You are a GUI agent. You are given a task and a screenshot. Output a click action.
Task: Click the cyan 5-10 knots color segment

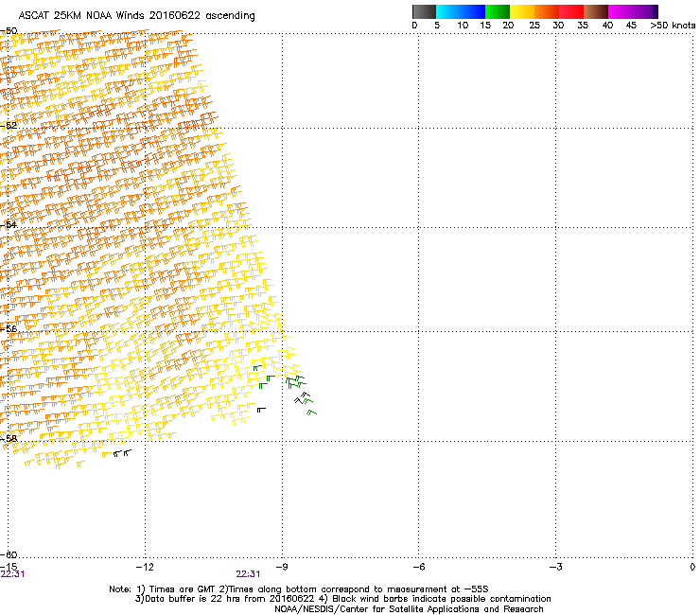pos(448,11)
